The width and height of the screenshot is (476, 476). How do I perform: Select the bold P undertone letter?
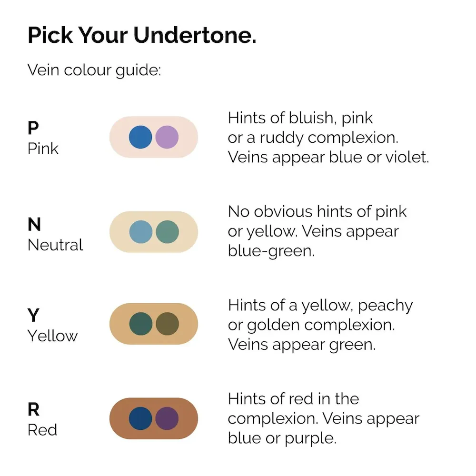coord(33,128)
